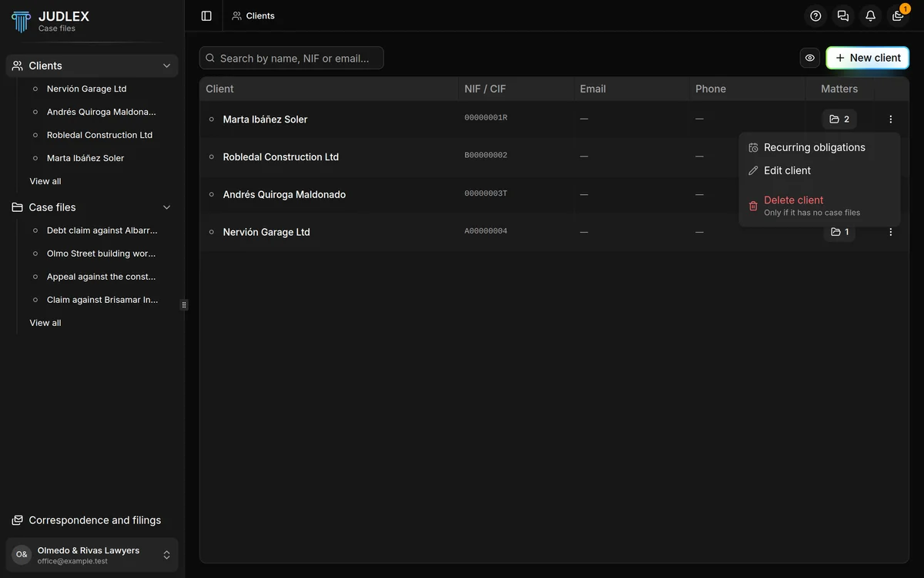Viewport: 924px width, 578px height.
Task: Click the search magnifier icon
Action: (210, 58)
